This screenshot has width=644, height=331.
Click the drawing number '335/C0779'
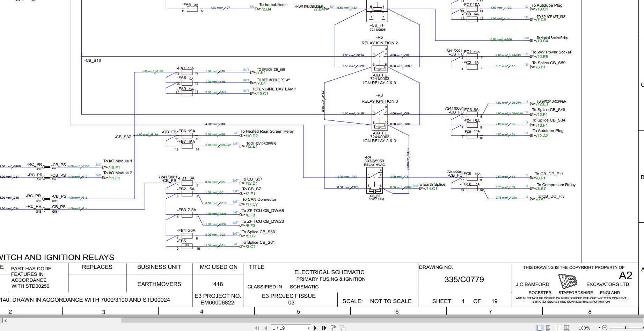click(x=464, y=280)
